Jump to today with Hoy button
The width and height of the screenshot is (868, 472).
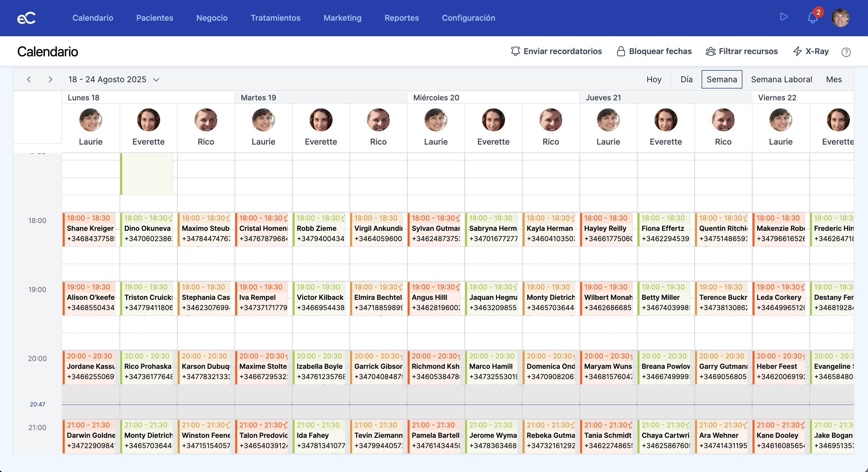coord(654,80)
